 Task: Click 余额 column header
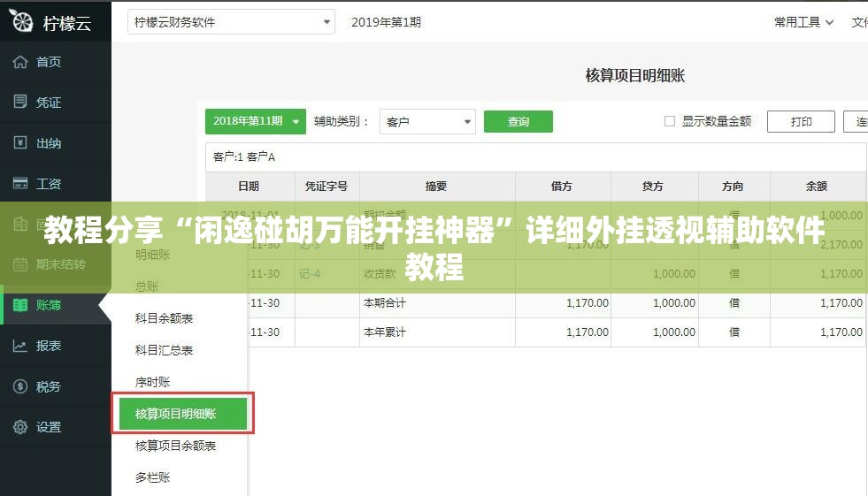[817, 187]
